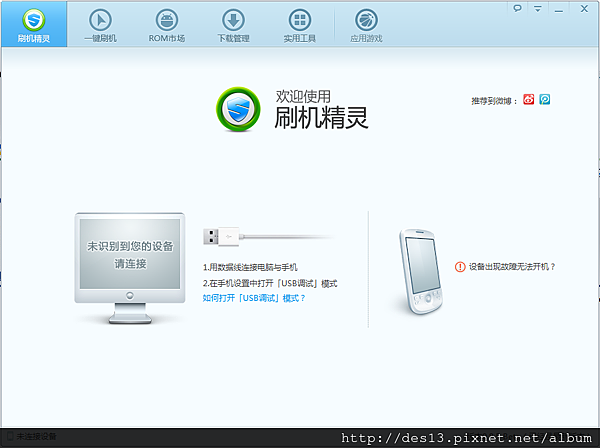Click text 1.用数据线连接电脑与手机
This screenshot has width=600, height=448.
click(250, 267)
